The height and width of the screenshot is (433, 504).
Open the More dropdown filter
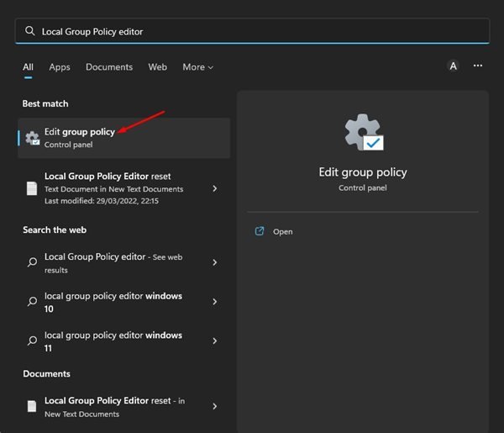pos(197,67)
